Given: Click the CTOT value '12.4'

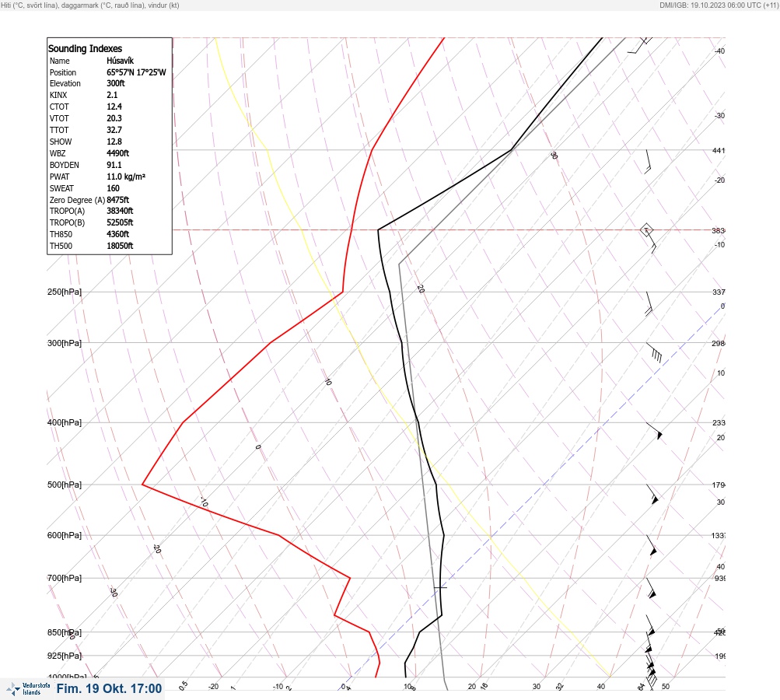Looking at the screenshot, I should tap(114, 107).
